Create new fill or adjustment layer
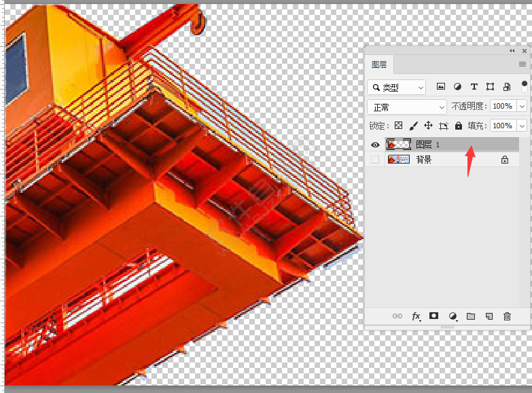 [453, 316]
